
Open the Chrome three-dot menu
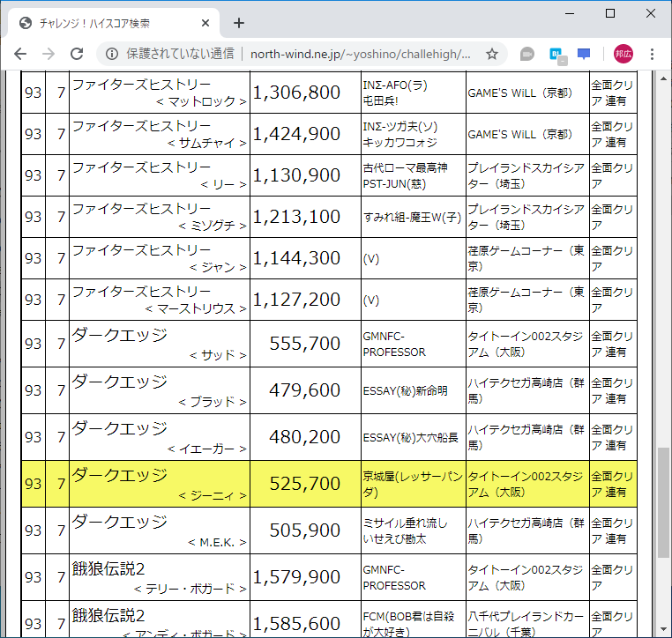(652, 54)
